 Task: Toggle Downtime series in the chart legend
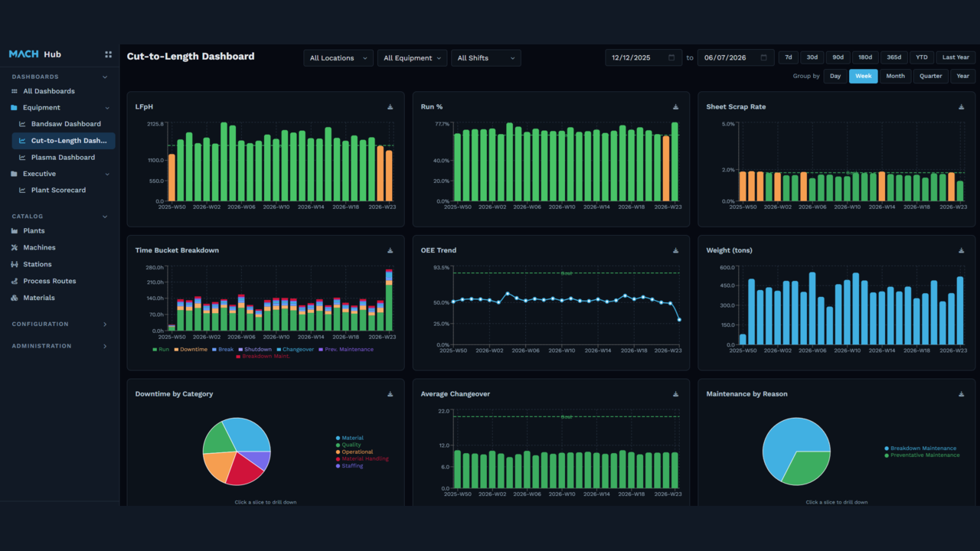click(191, 350)
